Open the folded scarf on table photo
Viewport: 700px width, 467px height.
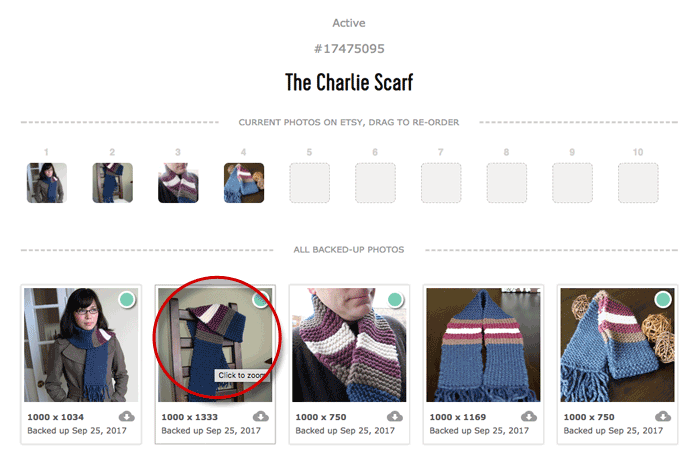pyautogui.click(x=483, y=345)
